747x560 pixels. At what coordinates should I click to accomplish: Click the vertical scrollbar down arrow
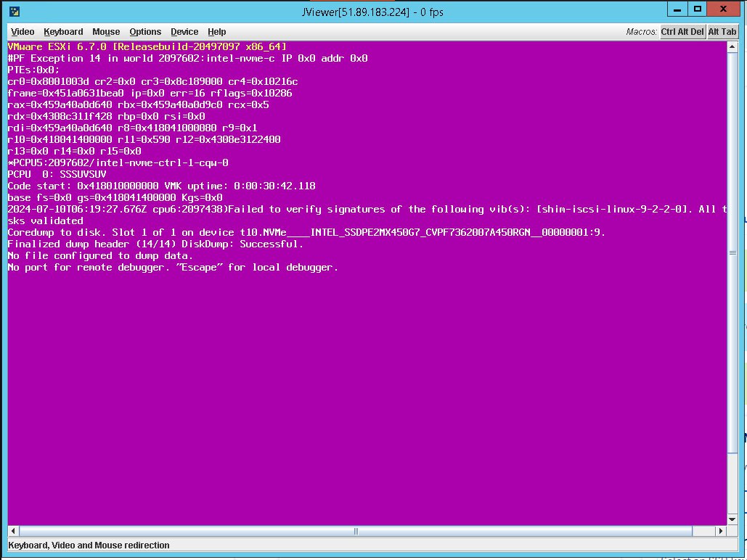coord(733,519)
